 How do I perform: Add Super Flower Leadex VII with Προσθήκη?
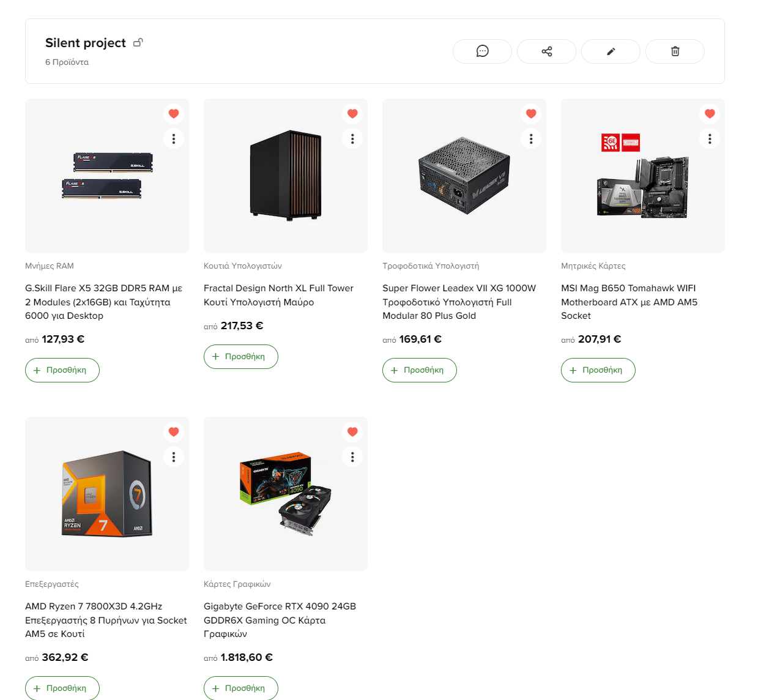[420, 370]
